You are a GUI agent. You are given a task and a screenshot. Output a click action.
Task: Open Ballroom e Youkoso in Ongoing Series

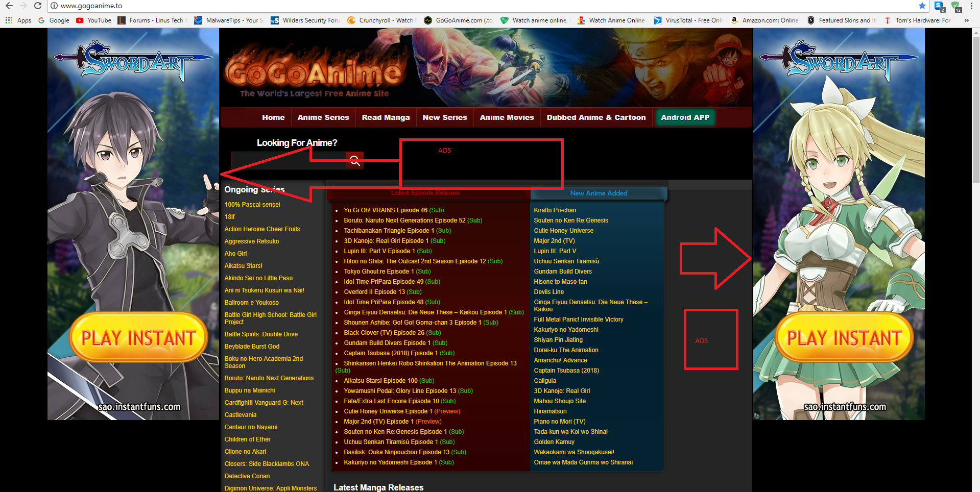[x=251, y=303]
